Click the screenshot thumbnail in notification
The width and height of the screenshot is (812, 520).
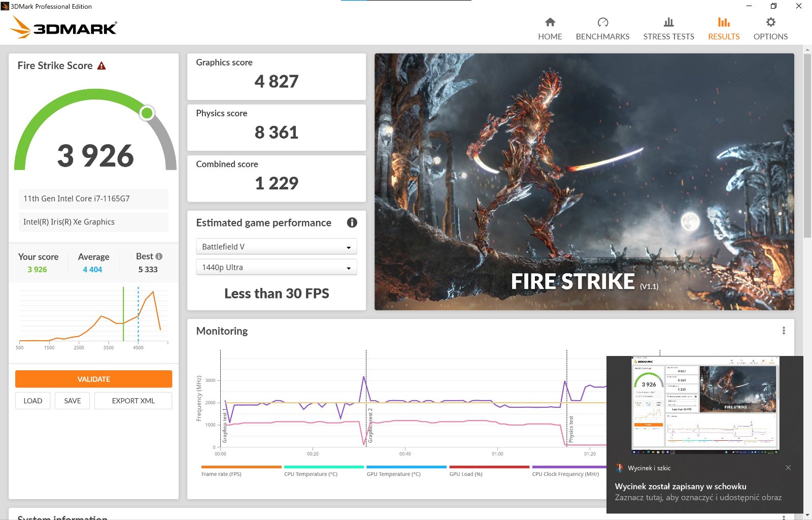tap(705, 405)
